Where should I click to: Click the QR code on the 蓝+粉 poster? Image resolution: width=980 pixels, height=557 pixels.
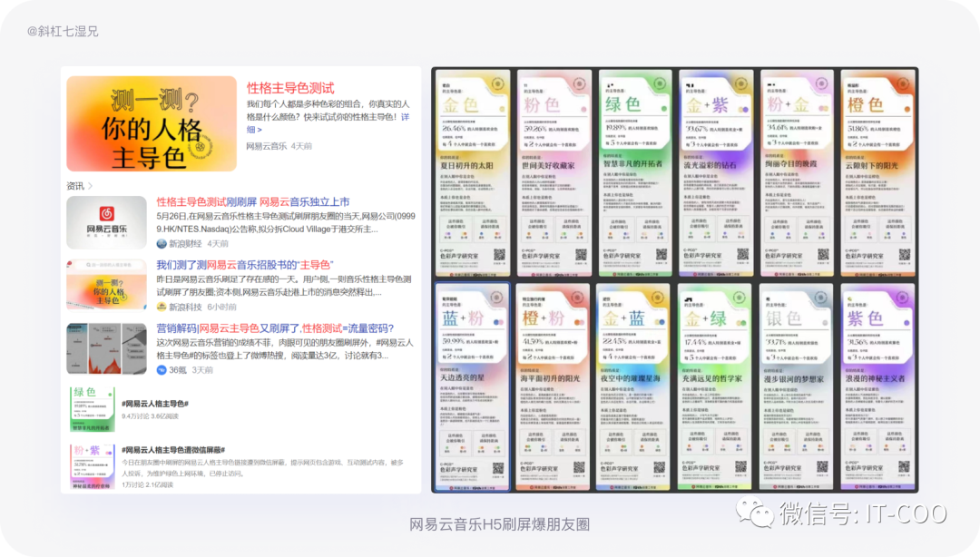[498, 467]
